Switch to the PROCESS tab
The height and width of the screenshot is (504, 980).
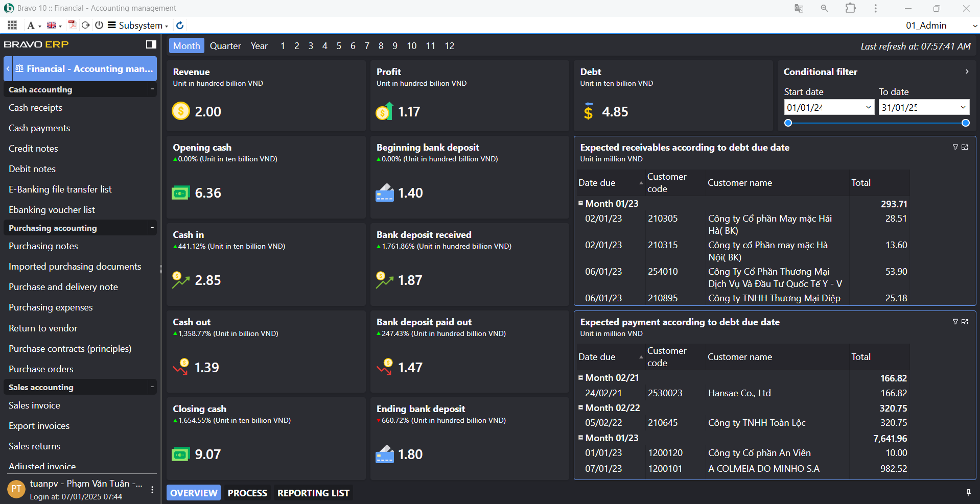pyautogui.click(x=247, y=493)
